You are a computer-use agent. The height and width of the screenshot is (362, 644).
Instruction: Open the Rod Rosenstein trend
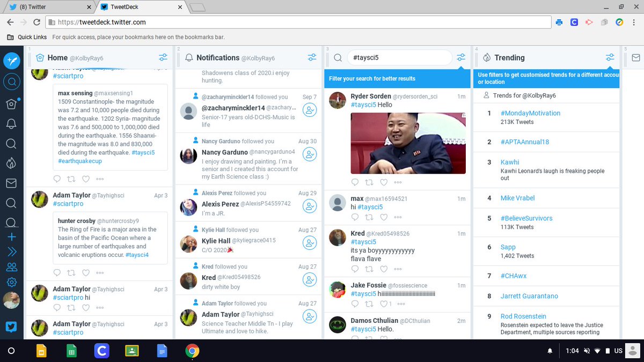(523, 316)
